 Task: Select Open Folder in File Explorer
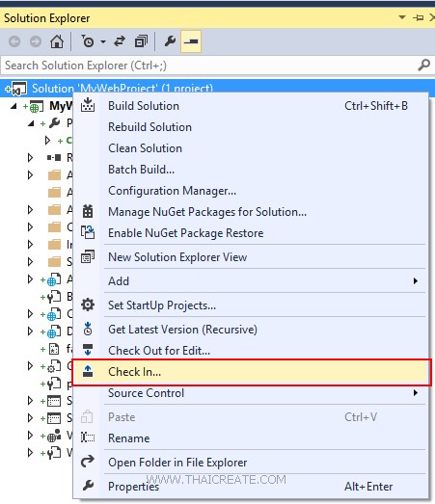click(x=251, y=463)
